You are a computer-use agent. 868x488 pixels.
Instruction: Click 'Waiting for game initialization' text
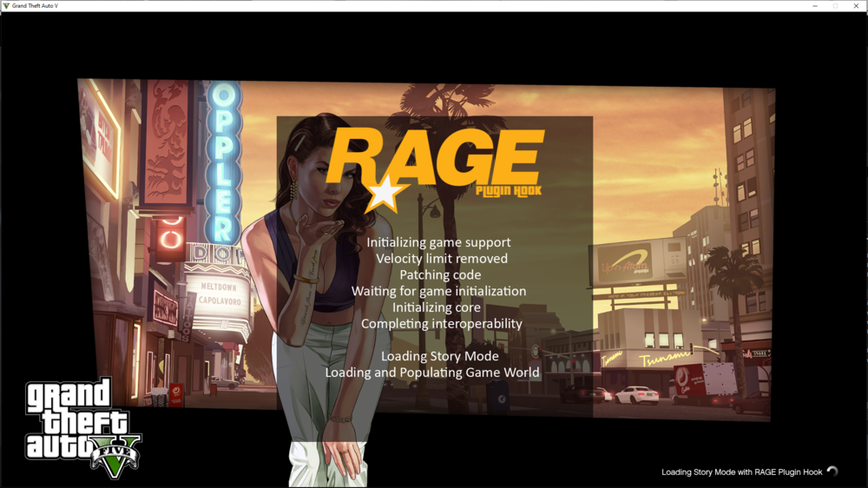click(x=438, y=291)
